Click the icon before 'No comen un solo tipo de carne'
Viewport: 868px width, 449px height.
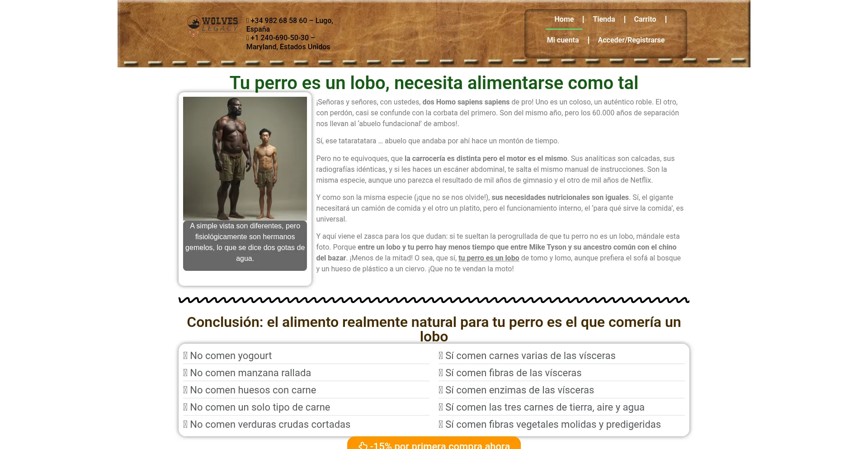pyautogui.click(x=185, y=407)
